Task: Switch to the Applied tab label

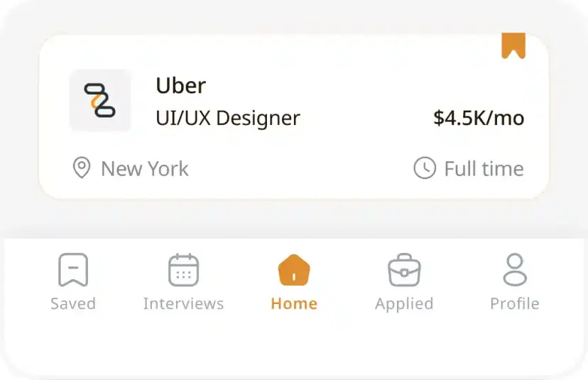Action: [x=404, y=304]
